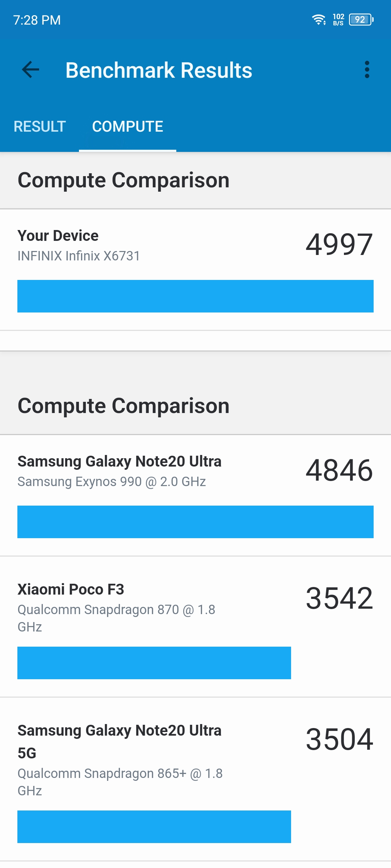Tap the network speed B/S indicator
This screenshot has width=391, height=868.
pos(339,20)
